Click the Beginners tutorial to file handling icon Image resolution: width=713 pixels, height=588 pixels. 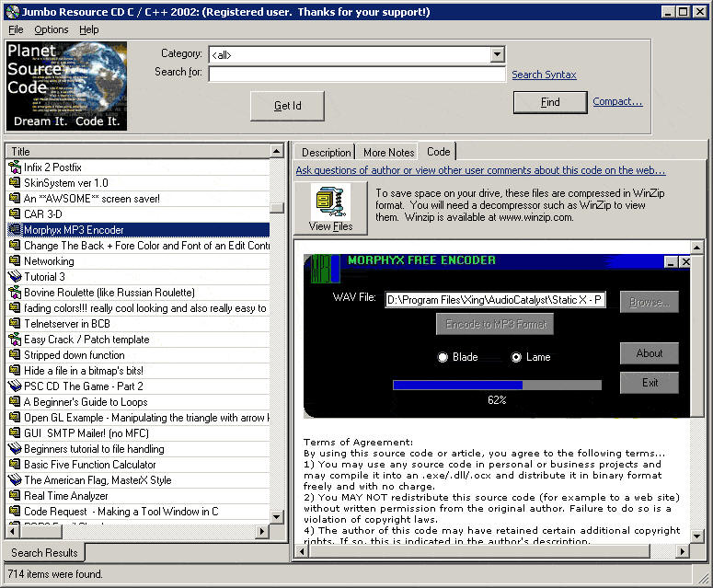click(15, 448)
